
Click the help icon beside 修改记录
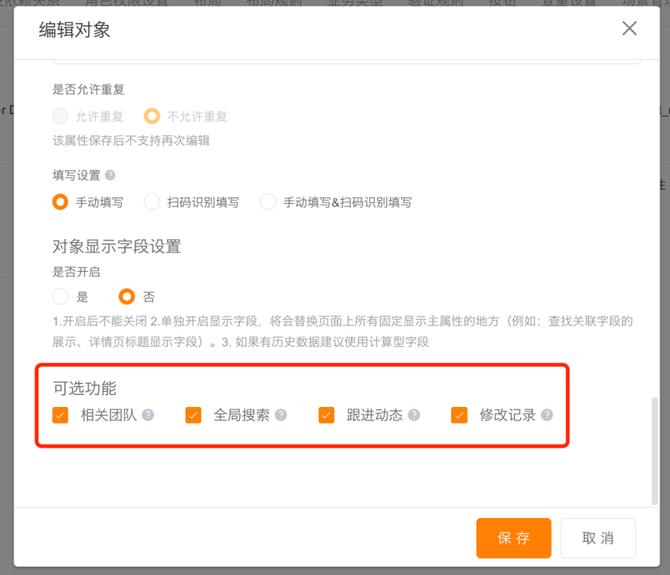[x=547, y=415]
